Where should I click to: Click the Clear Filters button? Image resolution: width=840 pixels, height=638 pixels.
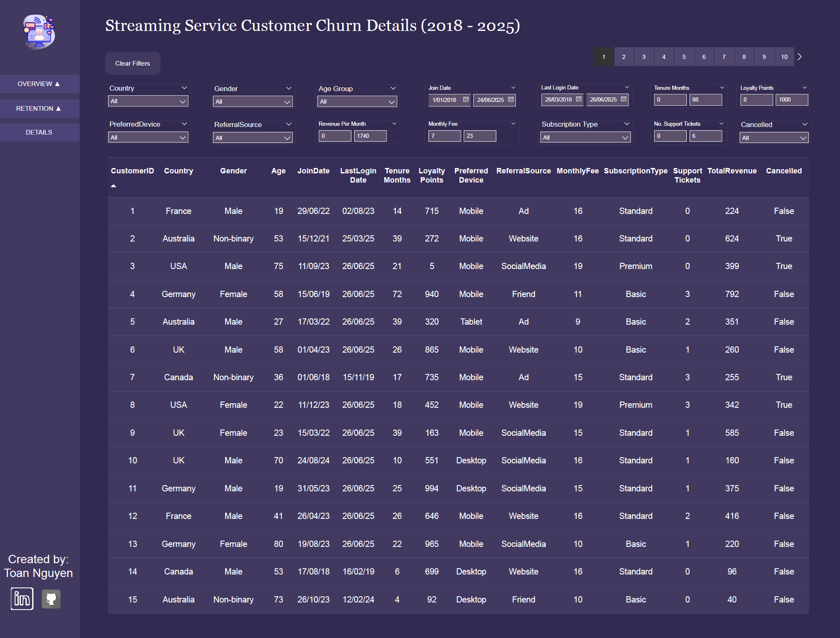(x=132, y=64)
